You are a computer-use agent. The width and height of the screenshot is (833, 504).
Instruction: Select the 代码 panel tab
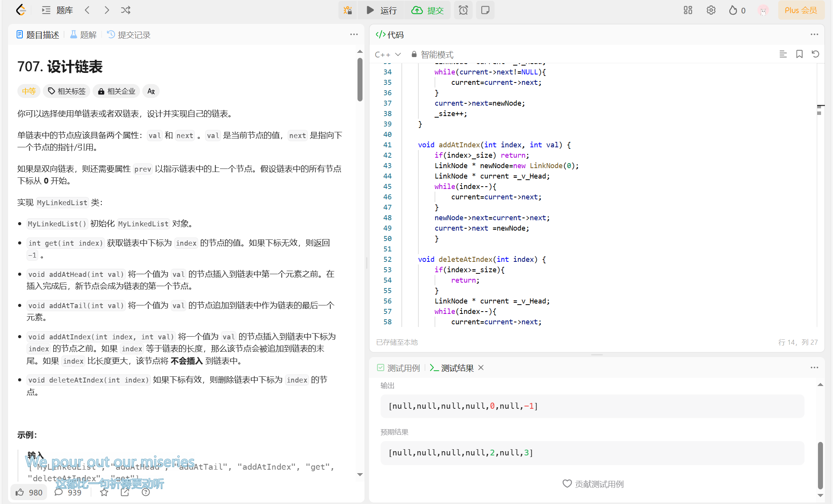tap(390, 35)
